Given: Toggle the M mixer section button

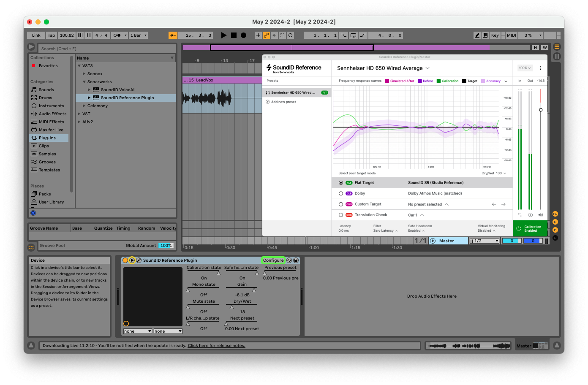Looking at the screenshot, I should (555, 230).
